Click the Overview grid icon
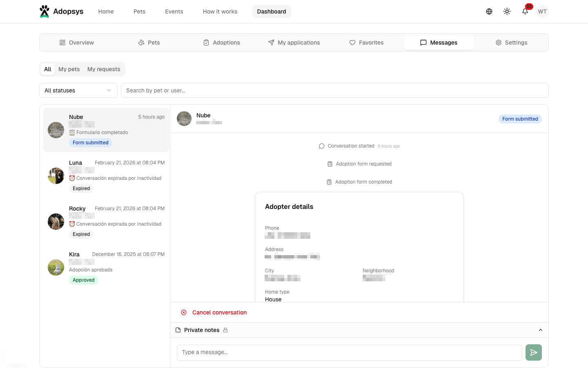588x368 pixels. [x=62, y=42]
